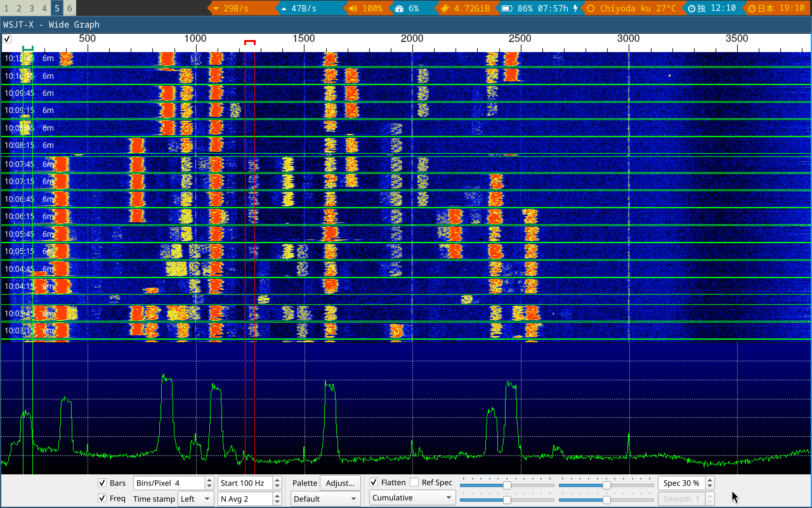Click the 47B/s upload indicator

(304, 8)
